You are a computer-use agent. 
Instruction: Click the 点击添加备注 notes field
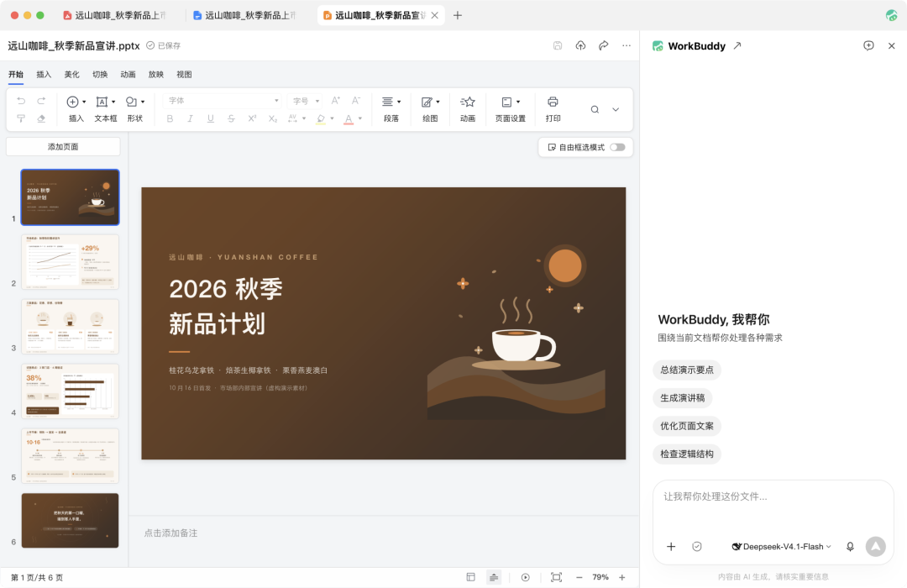170,533
